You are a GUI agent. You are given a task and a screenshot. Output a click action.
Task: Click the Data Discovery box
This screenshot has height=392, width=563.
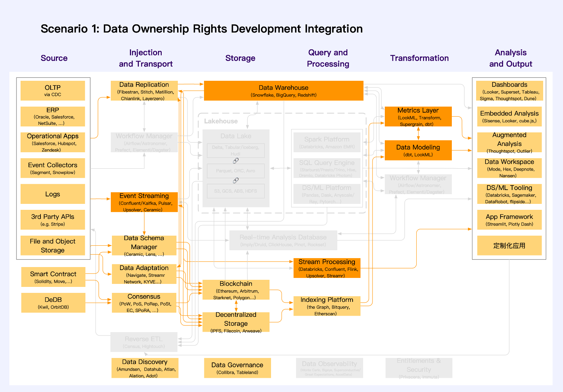145,368
